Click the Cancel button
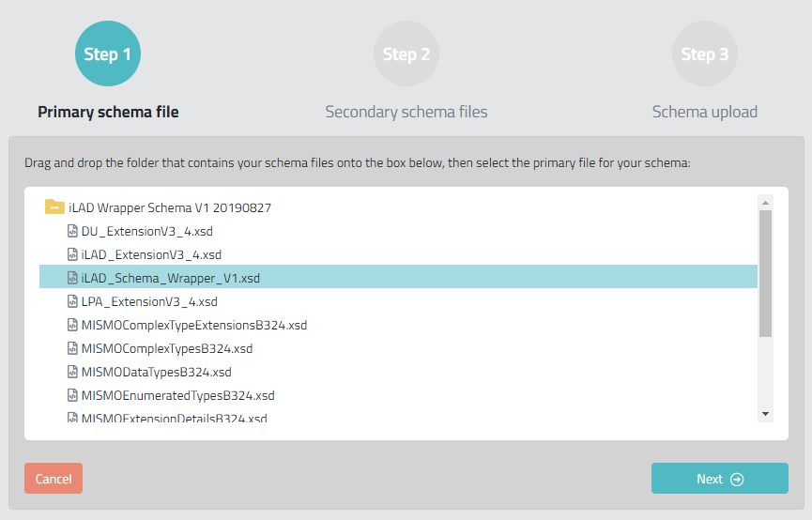Image resolution: width=812 pixels, height=520 pixels. [54, 478]
